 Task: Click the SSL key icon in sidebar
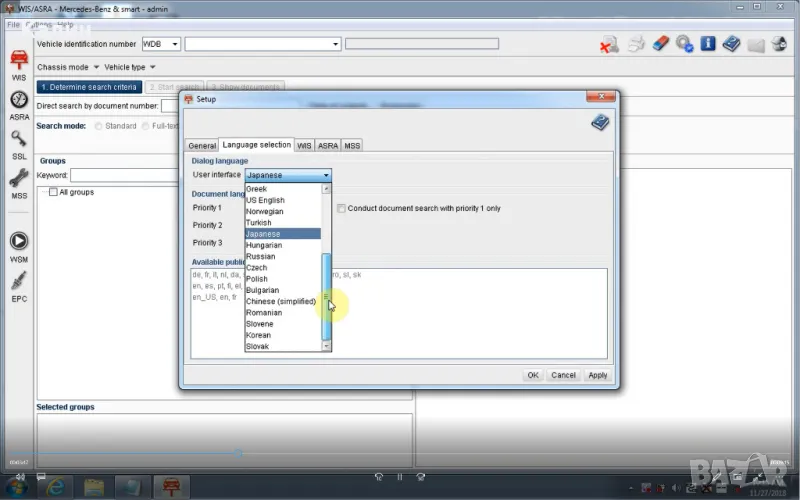click(19, 141)
